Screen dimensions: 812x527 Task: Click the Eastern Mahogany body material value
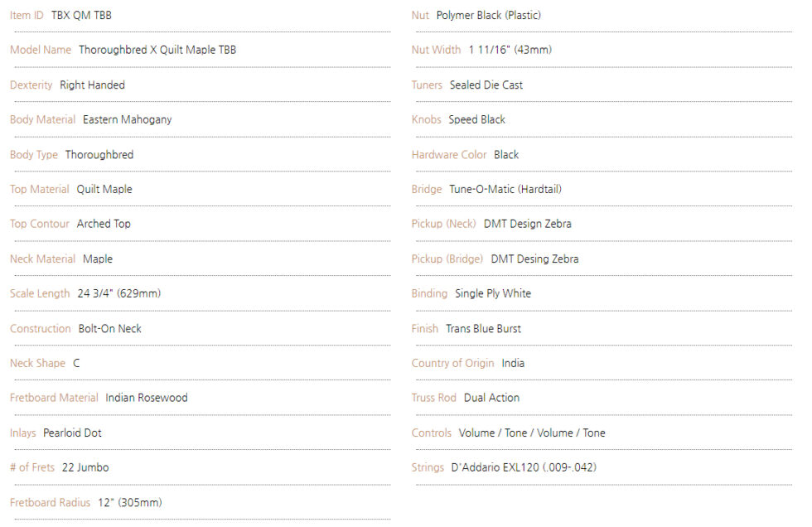(x=127, y=119)
